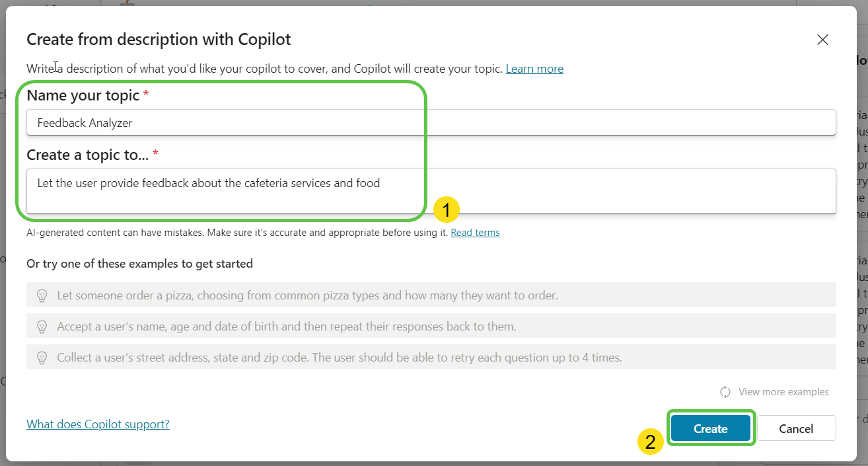Open the Learn more link
Screen dimensions: 868x466
coord(534,69)
